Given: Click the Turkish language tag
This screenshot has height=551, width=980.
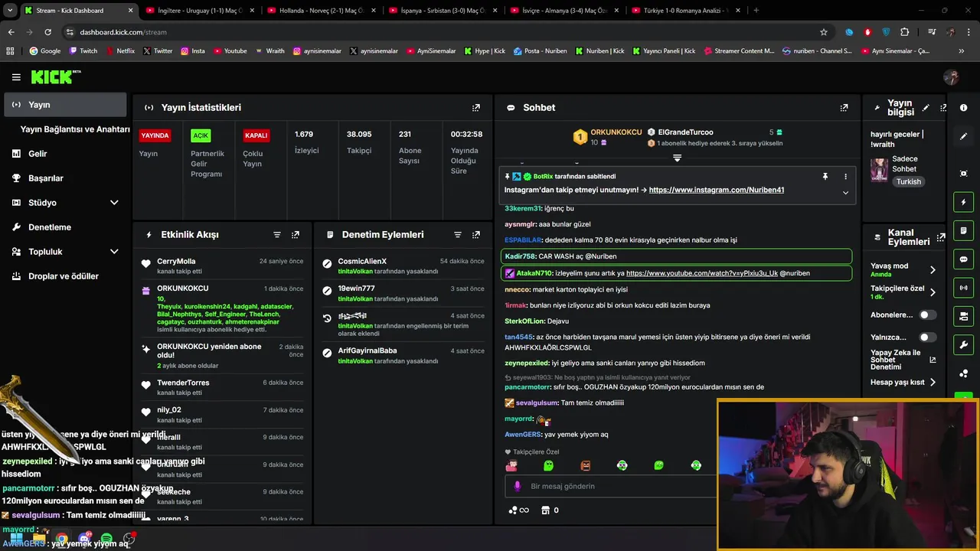Looking at the screenshot, I should (909, 182).
